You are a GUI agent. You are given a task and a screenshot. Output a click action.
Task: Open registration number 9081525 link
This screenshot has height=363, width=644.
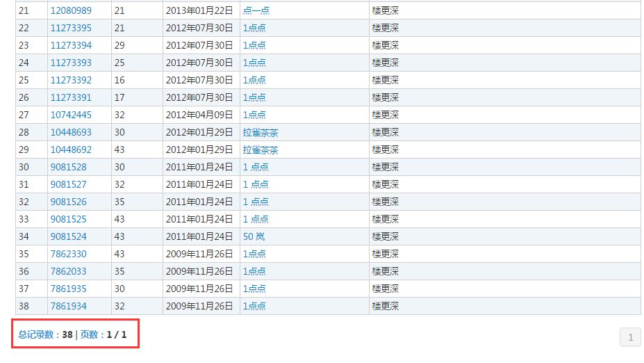click(69, 219)
